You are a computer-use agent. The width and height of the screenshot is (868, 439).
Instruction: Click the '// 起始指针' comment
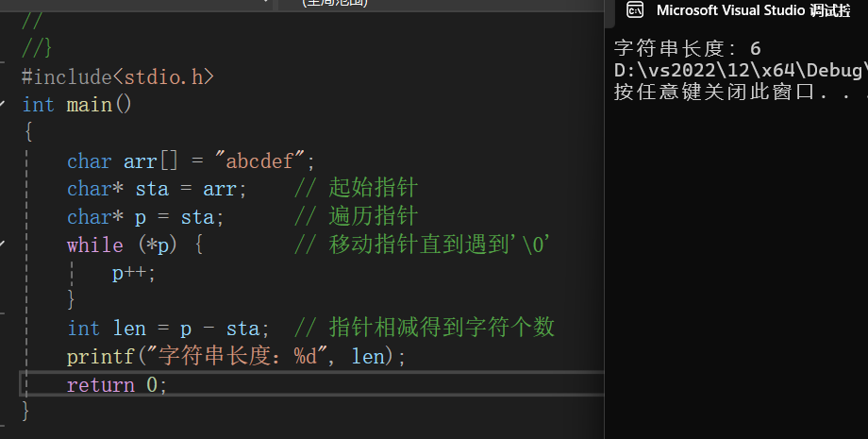356,188
